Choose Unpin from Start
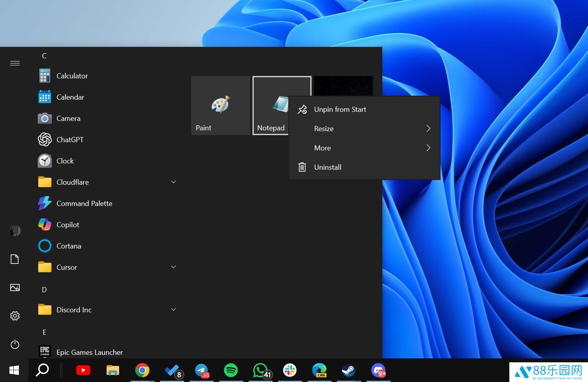Screen dimensions: 588x382 (x=340, y=109)
